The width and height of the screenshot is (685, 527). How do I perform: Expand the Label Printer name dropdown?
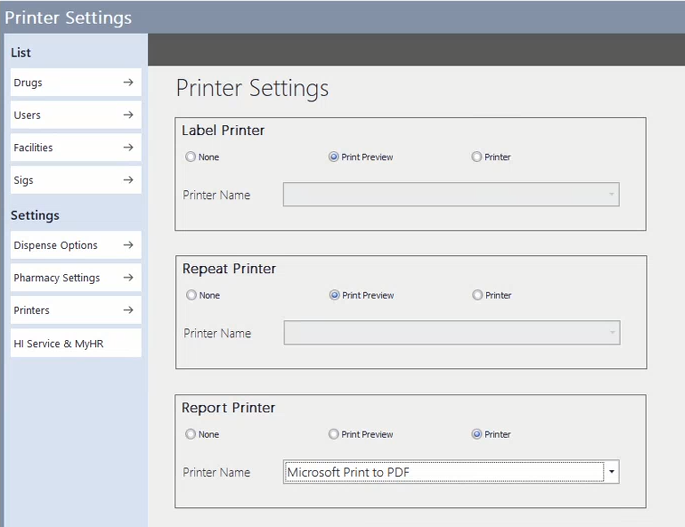tap(611, 195)
